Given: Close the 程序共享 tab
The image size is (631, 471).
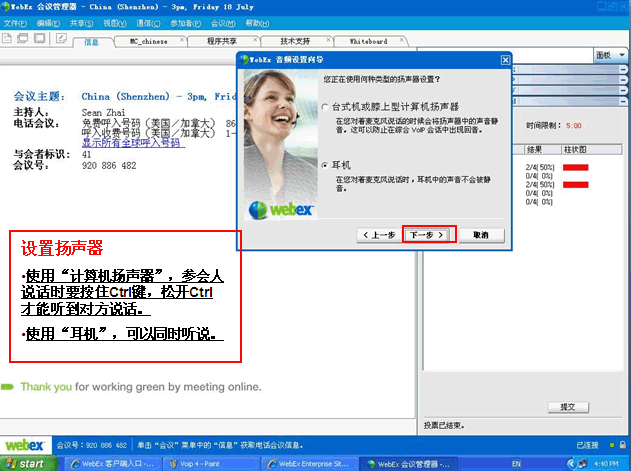Looking at the screenshot, I should click(255, 40).
